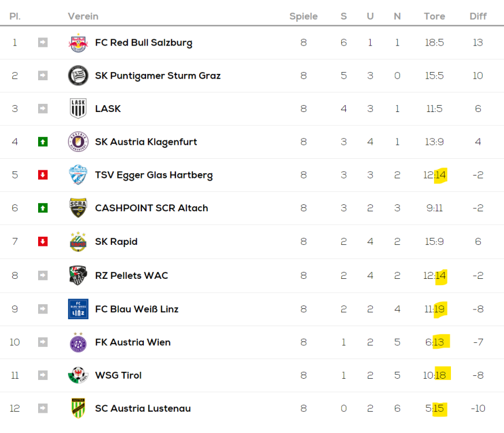Click the TSV Egger Glas Hartberg logo
Screen dimensions: 504x433
[78, 175]
